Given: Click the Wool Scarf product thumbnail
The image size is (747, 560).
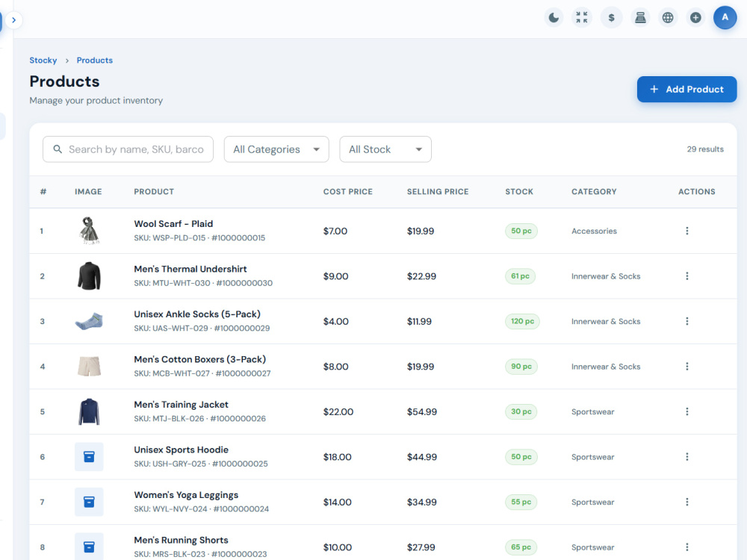Looking at the screenshot, I should click(89, 231).
